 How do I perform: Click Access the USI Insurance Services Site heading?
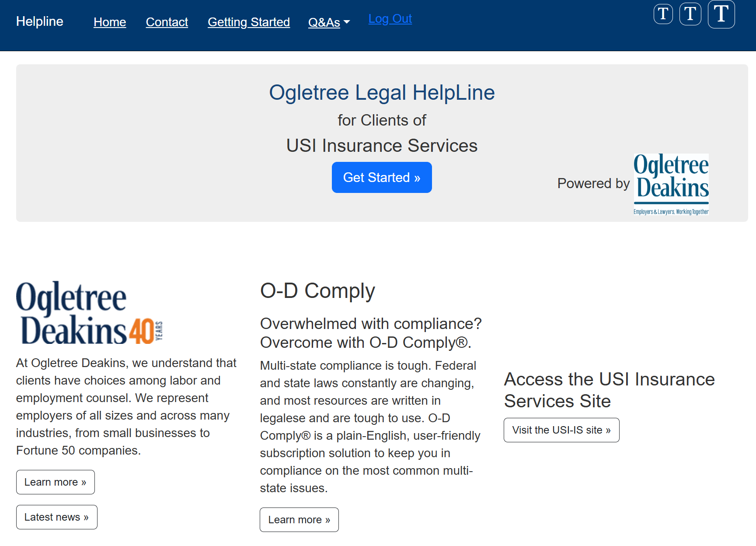coord(609,390)
